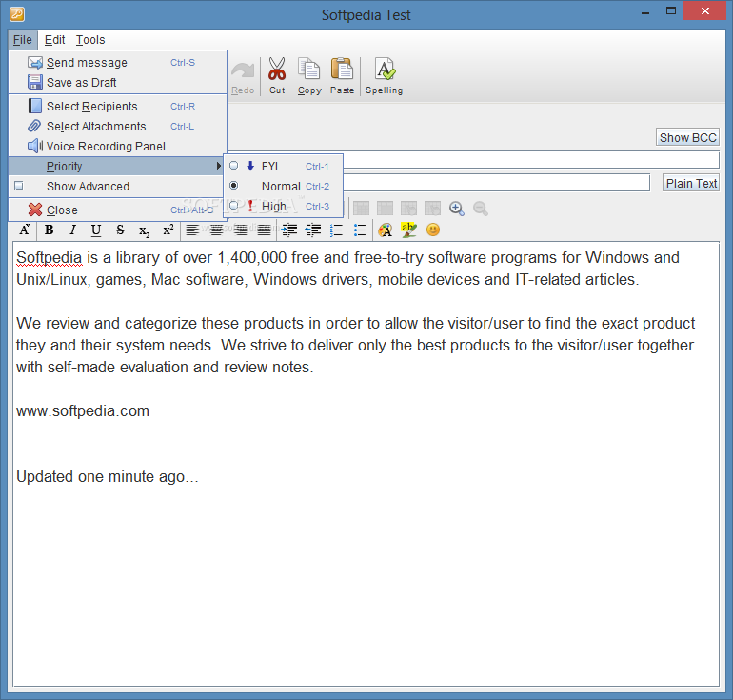Click the www.softpedia.com text
This screenshot has width=733, height=700.
tap(83, 411)
